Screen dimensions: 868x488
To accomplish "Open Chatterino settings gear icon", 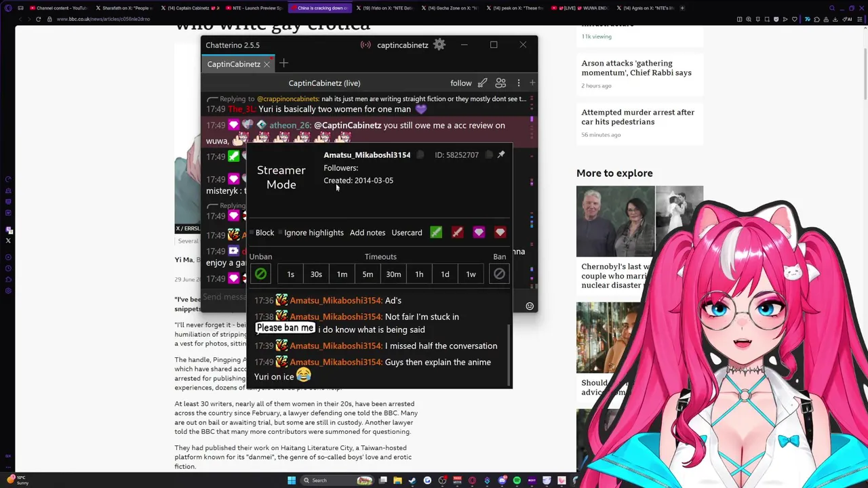I will 439,45.
